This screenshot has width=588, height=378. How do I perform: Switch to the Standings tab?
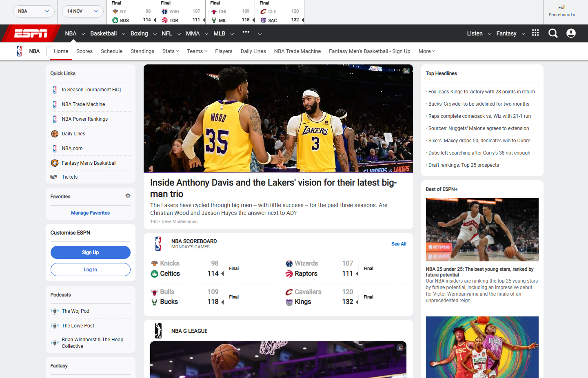tap(142, 51)
